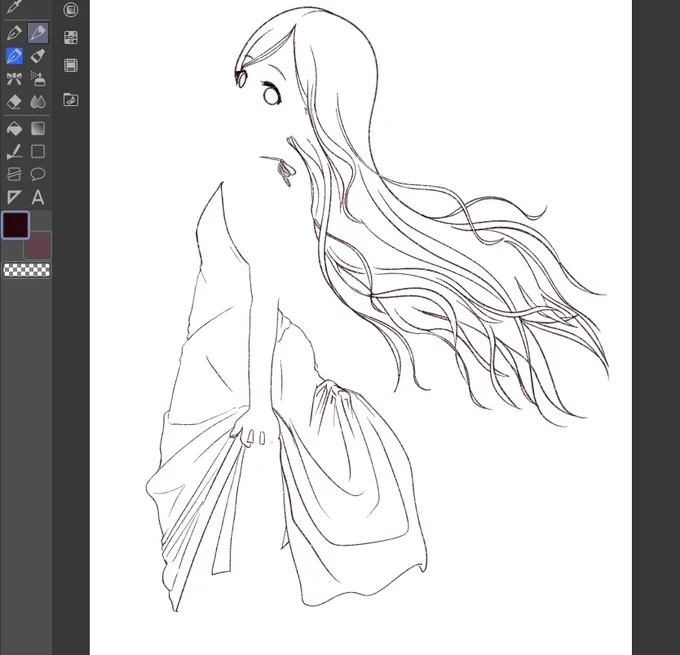Select the straight-line Figure tool
Screen dimensions: 680x655
click(x=14, y=151)
